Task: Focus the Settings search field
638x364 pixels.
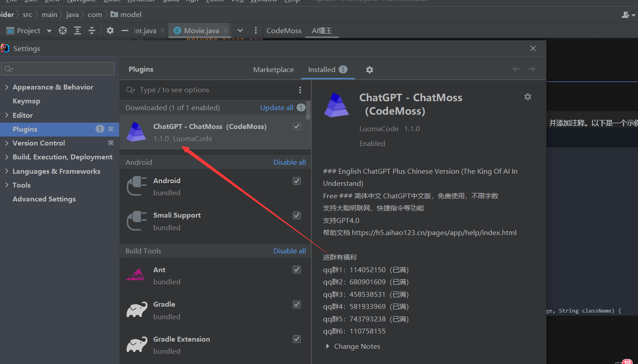Action: (58, 69)
